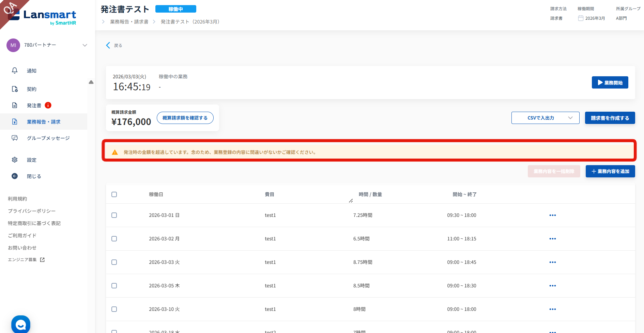Image resolution: width=644 pixels, height=333 pixels.
Task: Click the sidebar scroll-up arrow
Action: [x=91, y=82]
